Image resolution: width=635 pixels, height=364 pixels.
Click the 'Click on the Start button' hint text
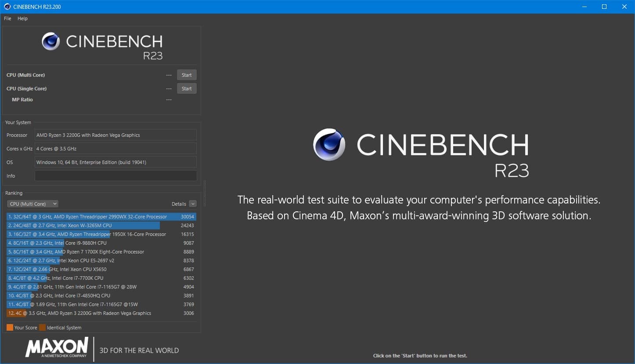point(420,356)
